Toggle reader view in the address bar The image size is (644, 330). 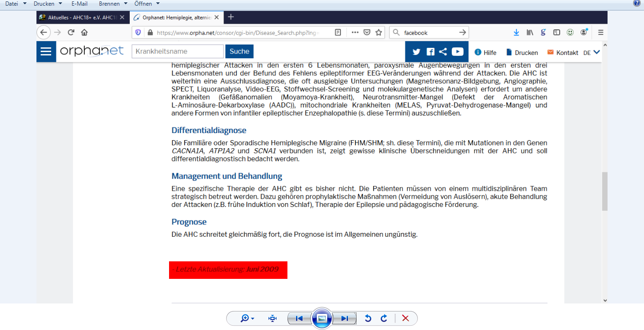pyautogui.click(x=338, y=33)
